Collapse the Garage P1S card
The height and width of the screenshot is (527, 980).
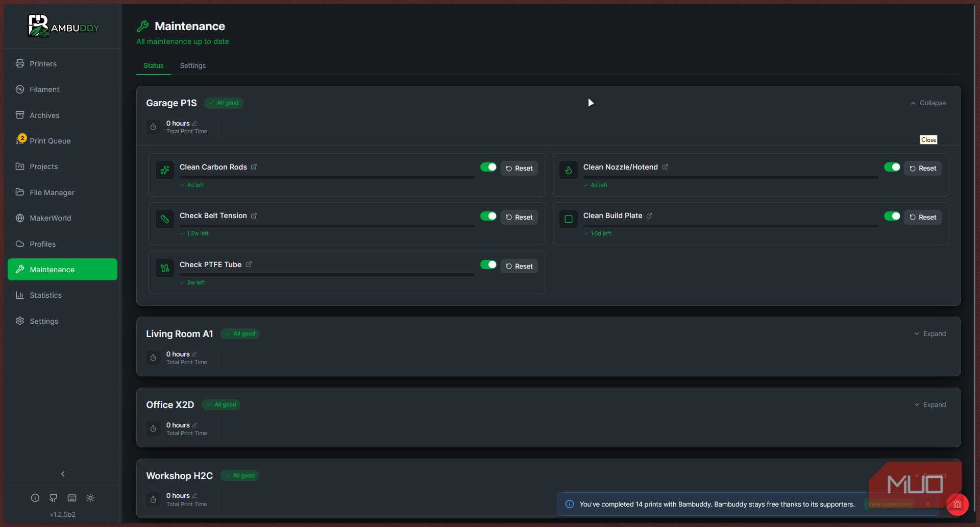point(928,103)
